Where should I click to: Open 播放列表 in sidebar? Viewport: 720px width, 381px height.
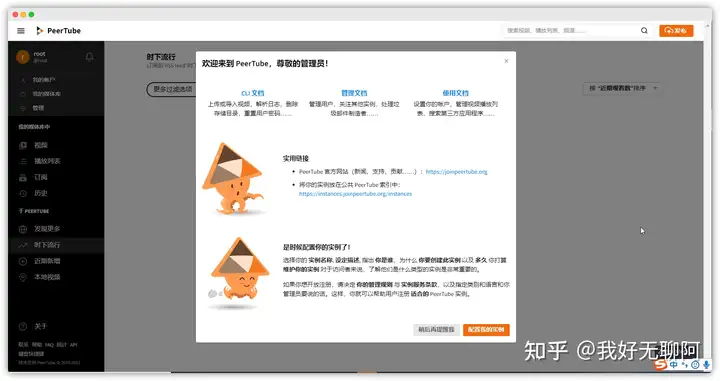(x=47, y=162)
